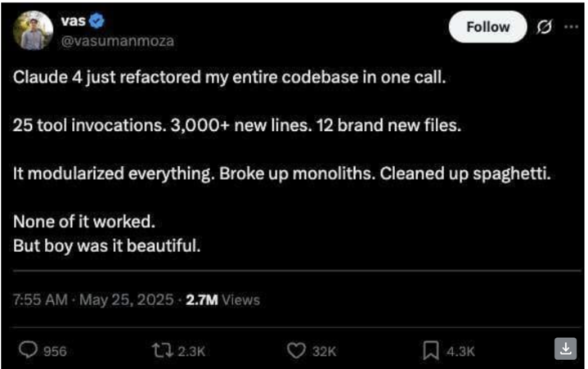This screenshot has width=588, height=369.
Task: Click the 956 replies count
Action: 54,351
